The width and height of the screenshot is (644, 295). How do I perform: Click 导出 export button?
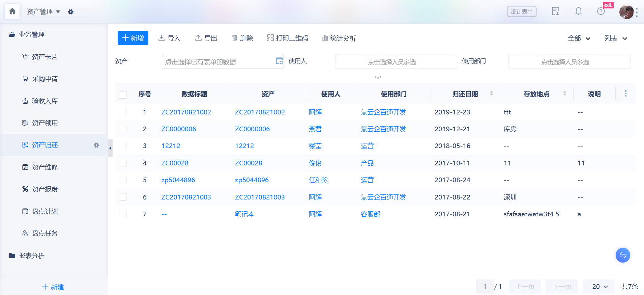(206, 38)
